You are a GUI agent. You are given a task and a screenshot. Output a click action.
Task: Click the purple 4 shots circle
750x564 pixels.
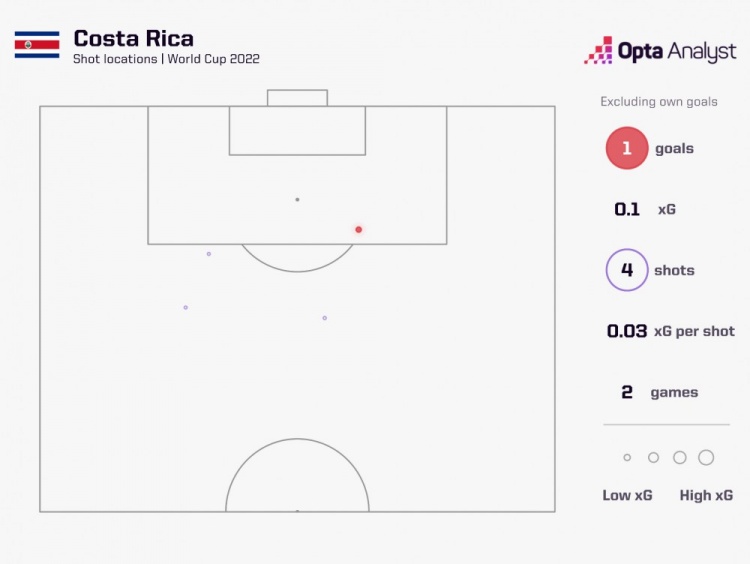pos(627,270)
